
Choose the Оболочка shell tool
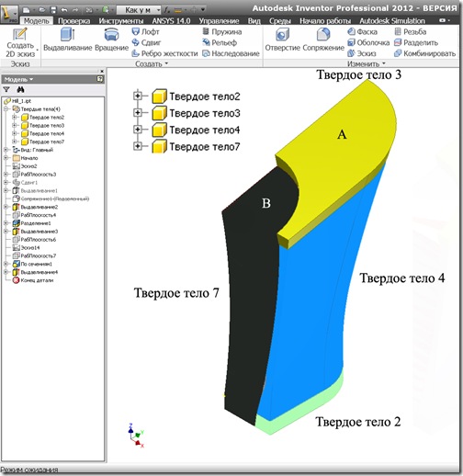point(368,42)
